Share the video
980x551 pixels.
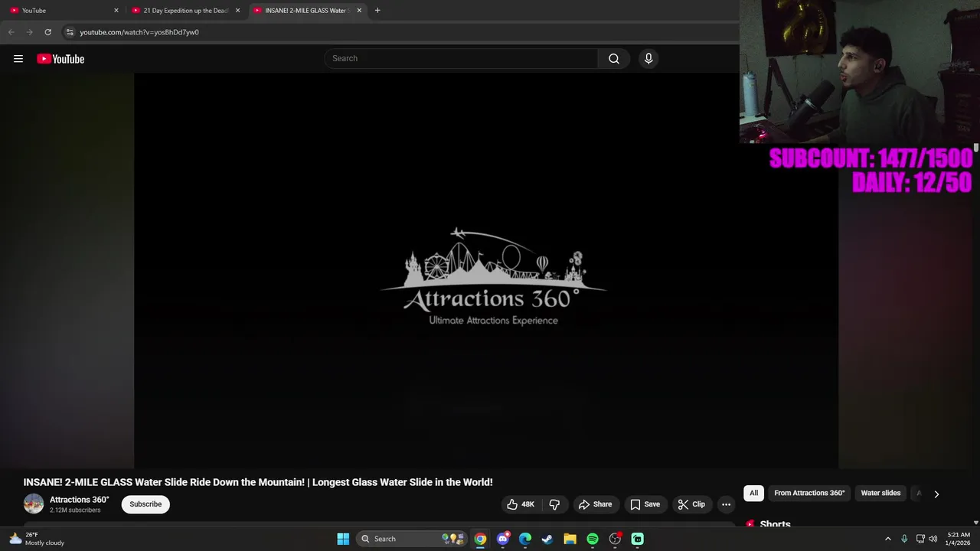tap(595, 504)
